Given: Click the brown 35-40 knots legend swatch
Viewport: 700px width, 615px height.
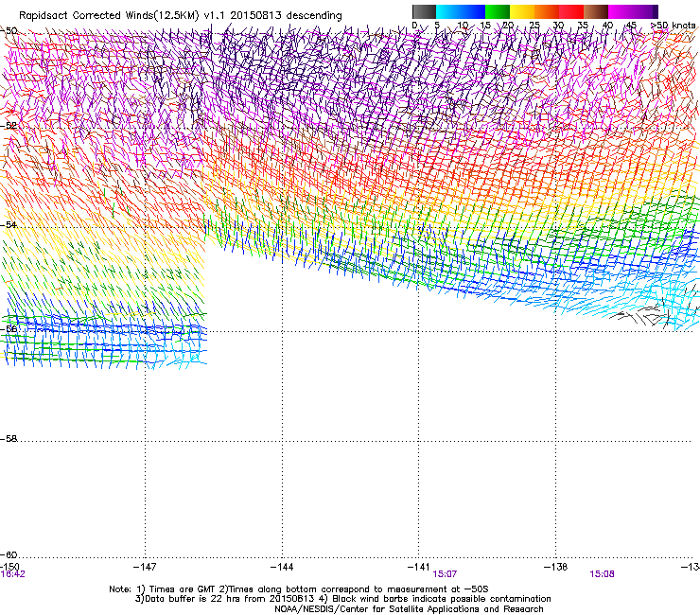Looking at the screenshot, I should point(596,11).
